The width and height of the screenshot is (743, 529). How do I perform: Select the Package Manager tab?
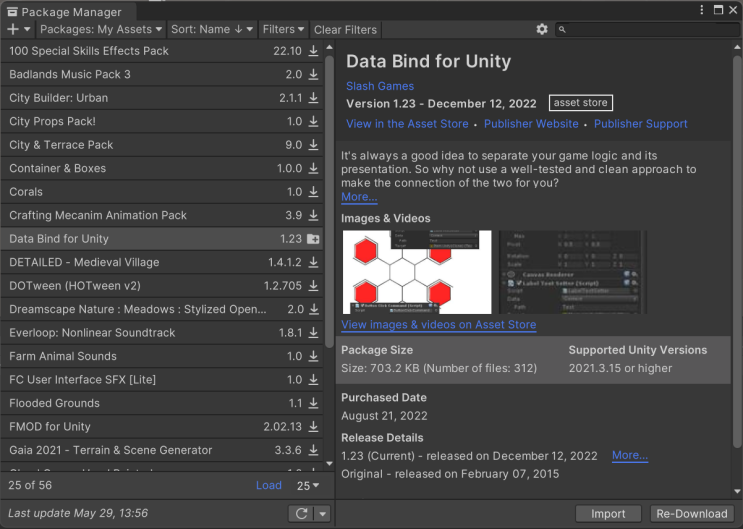click(x=63, y=12)
